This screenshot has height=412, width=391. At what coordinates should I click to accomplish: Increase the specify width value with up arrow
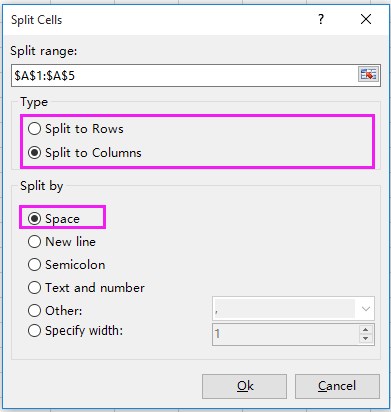coord(366,330)
